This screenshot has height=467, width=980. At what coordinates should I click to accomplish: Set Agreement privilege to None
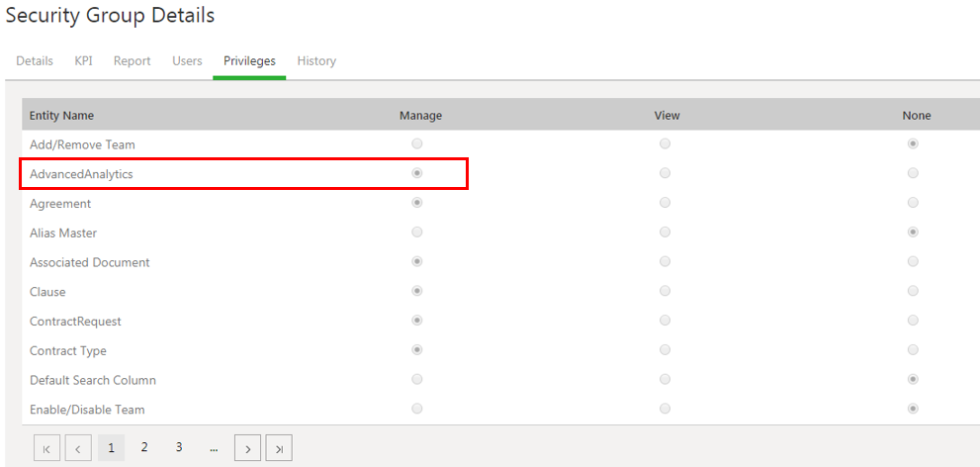(913, 203)
